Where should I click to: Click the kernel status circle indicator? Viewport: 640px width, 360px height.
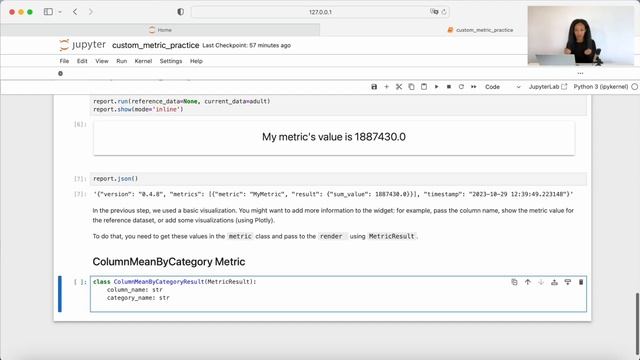[634, 87]
